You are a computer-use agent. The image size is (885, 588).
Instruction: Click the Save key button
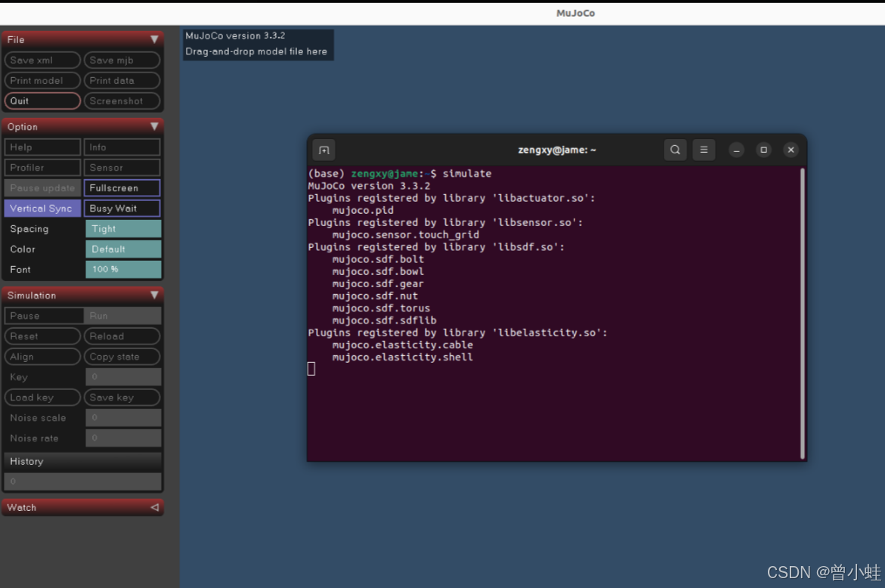point(122,398)
